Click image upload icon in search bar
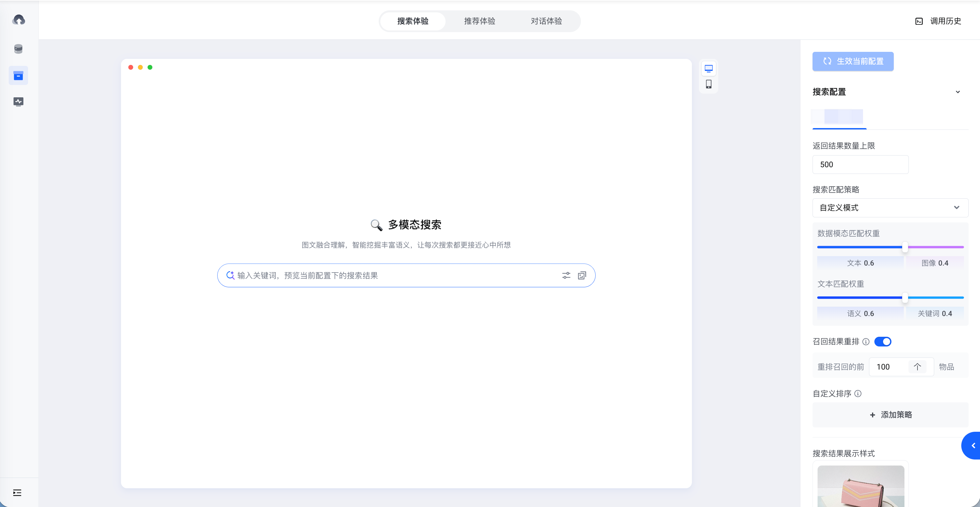980x507 pixels. coord(582,276)
